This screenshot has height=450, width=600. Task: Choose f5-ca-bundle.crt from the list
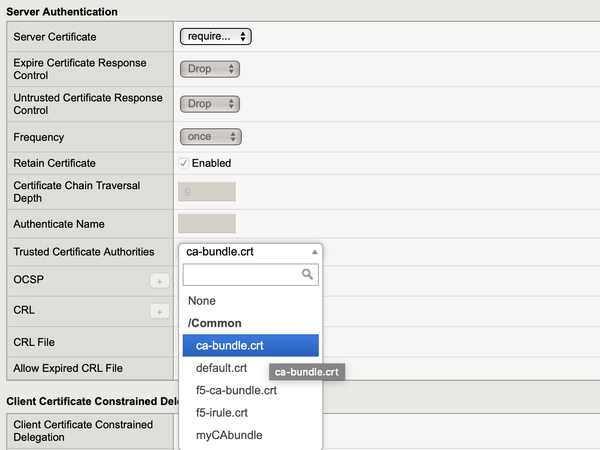pos(236,390)
